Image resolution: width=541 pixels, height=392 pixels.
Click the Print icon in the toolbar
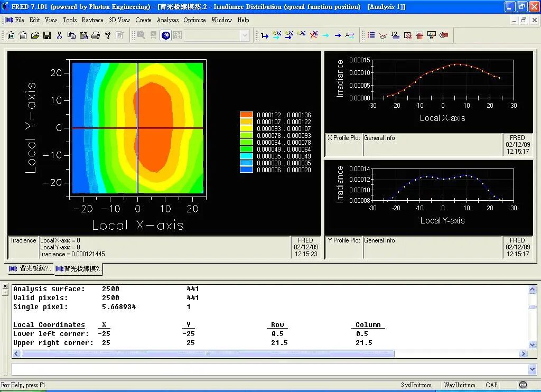[x=96, y=35]
